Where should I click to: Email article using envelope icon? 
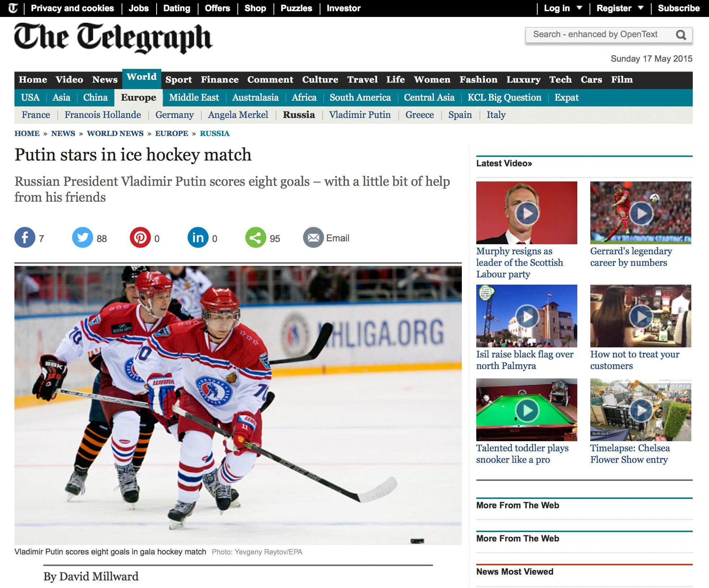pos(313,238)
